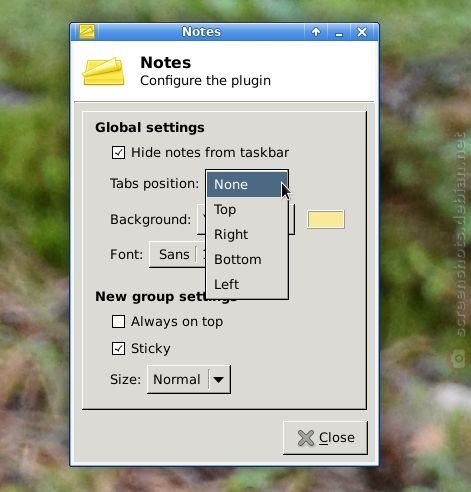
Task: Minimize the Notes window
Action: point(339,32)
